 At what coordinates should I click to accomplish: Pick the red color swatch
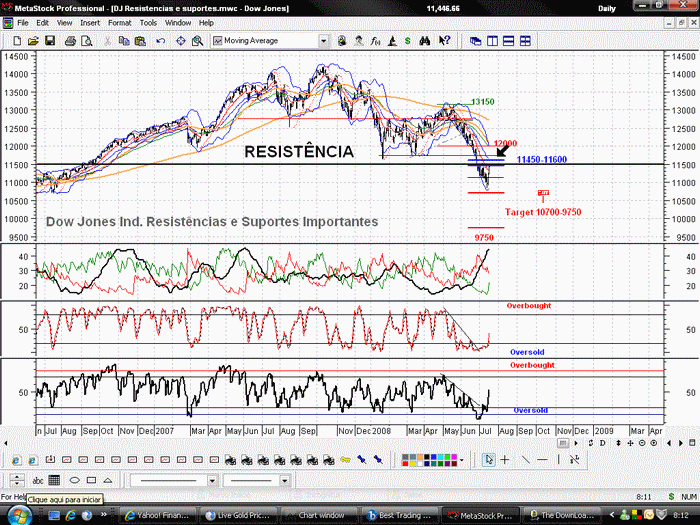tap(405, 463)
